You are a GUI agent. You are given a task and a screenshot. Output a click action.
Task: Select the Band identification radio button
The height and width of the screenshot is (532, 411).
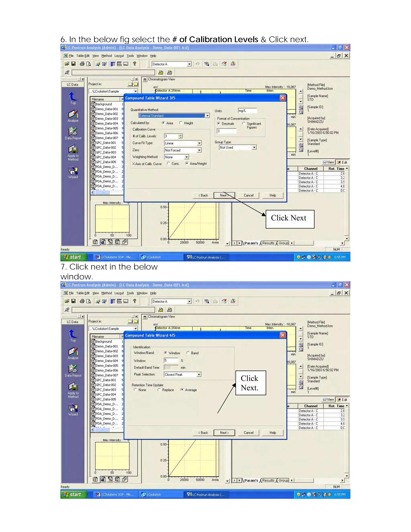coord(188,353)
